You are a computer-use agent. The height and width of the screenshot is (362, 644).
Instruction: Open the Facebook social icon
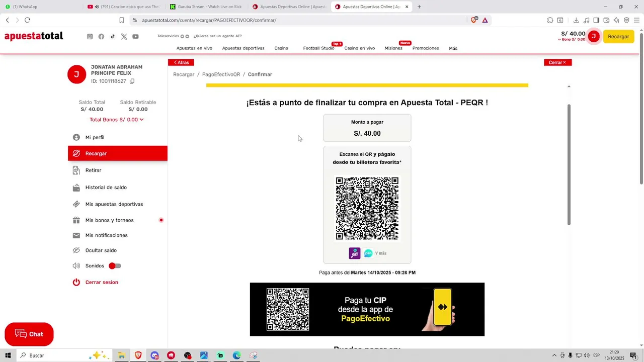point(101,37)
